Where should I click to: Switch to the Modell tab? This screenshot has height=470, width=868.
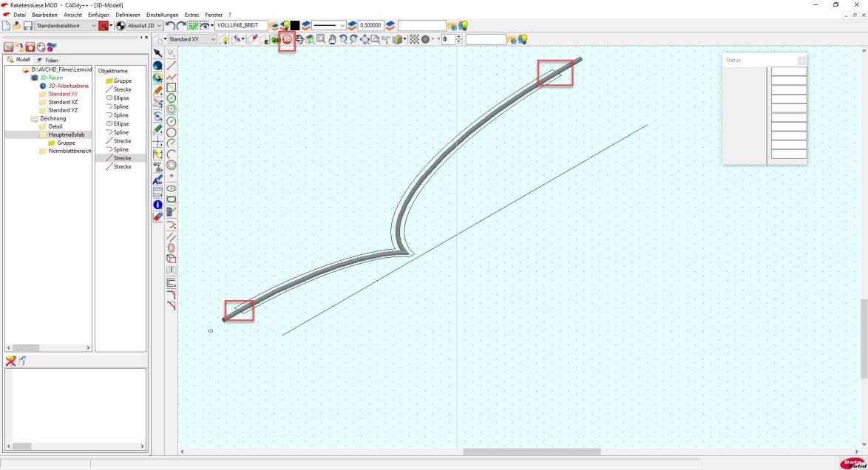[18, 60]
